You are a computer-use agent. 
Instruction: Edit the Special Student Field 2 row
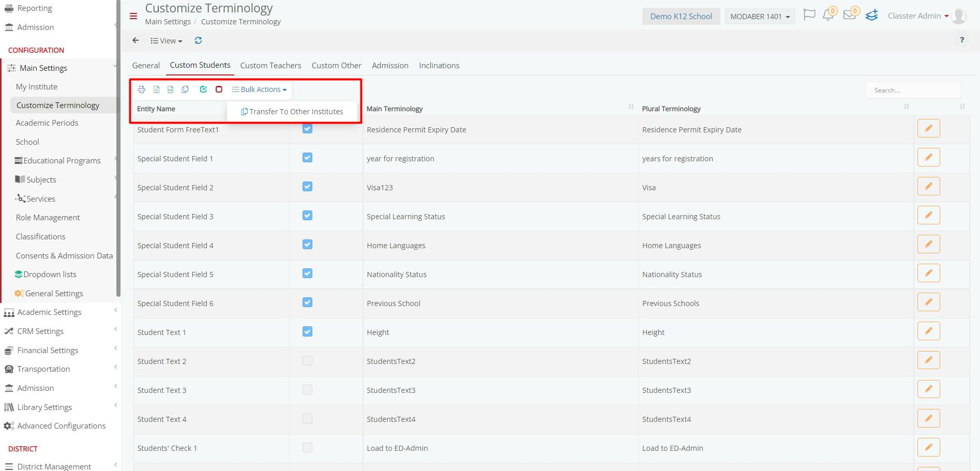click(929, 187)
